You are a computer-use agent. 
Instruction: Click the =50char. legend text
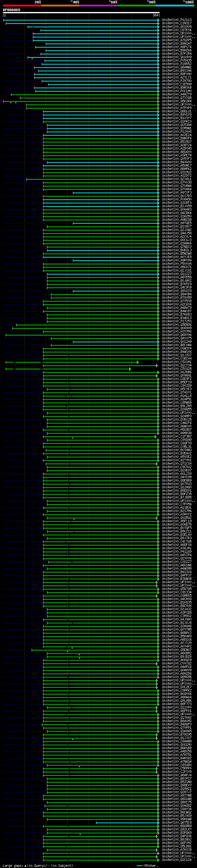pos(150,866)
